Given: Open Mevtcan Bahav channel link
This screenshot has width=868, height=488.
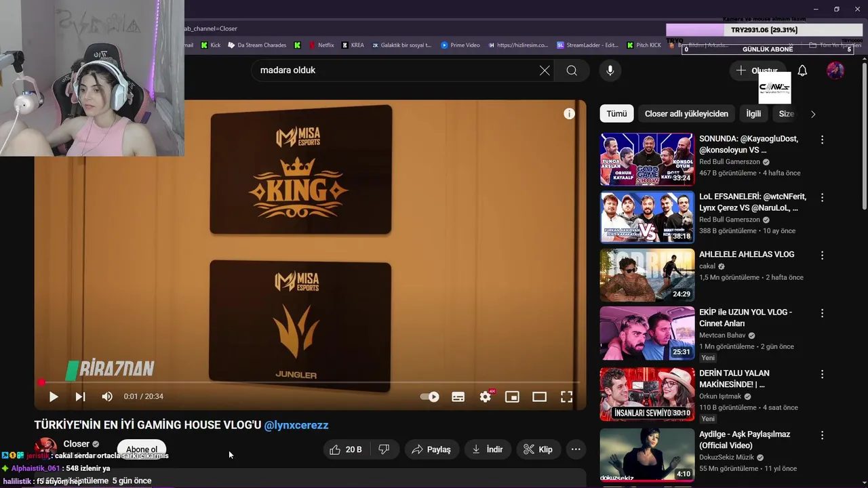Looking at the screenshot, I should click(722, 335).
